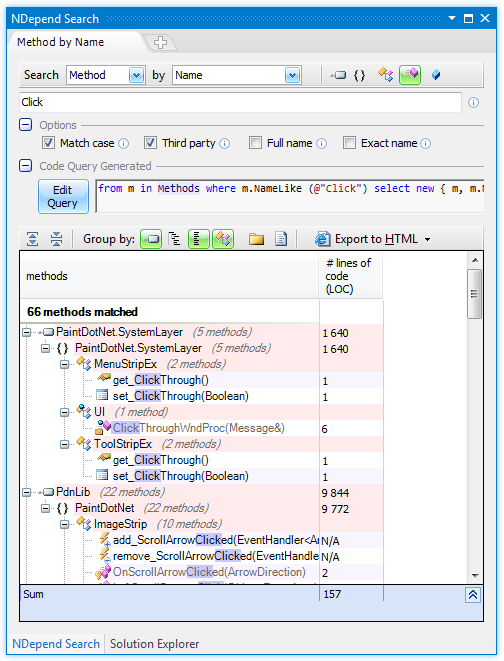This screenshot has width=504, height=661.
Task: Toggle the Third party checkbox
Action: [x=150, y=143]
